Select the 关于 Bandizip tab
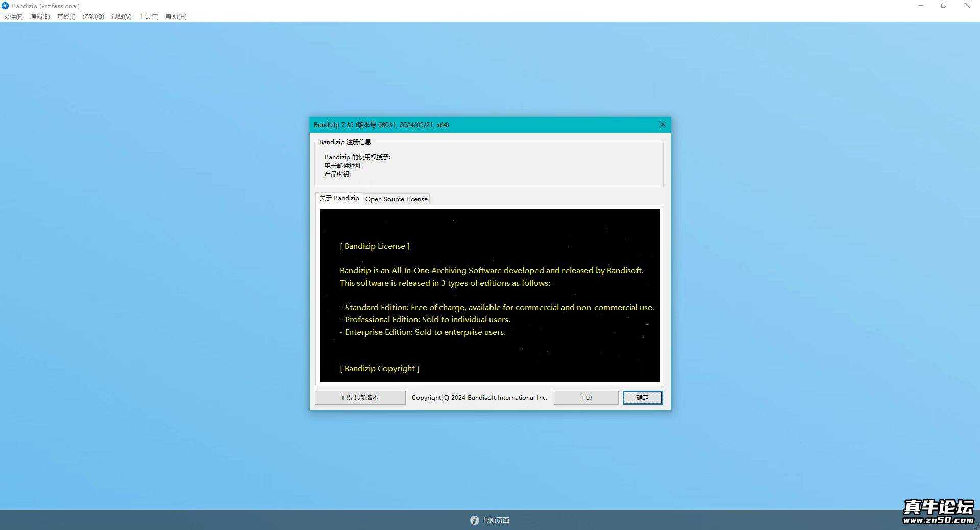Image resolution: width=980 pixels, height=530 pixels. [339, 198]
